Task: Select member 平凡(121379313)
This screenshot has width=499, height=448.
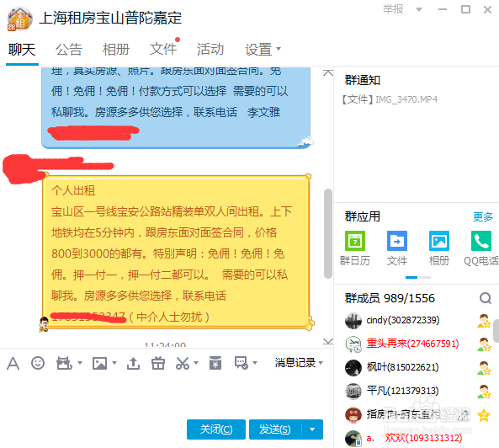Action: coord(402,391)
